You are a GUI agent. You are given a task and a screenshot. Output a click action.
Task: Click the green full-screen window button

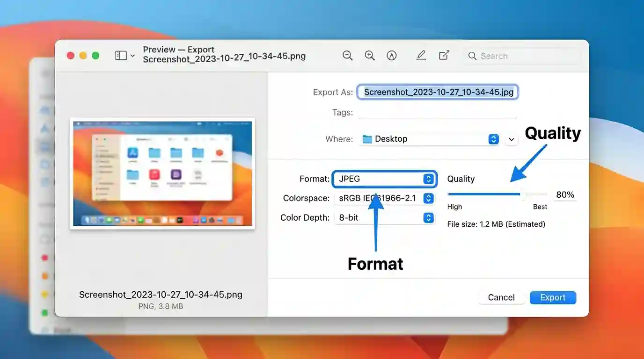[x=95, y=56]
